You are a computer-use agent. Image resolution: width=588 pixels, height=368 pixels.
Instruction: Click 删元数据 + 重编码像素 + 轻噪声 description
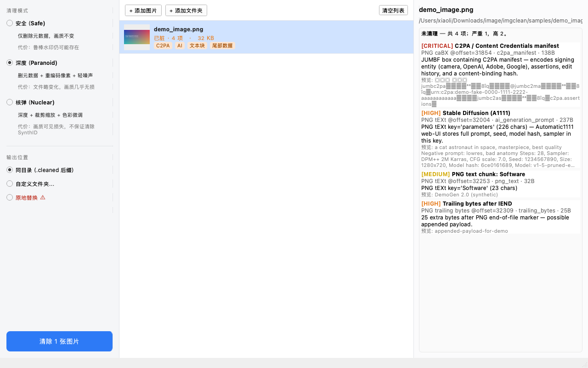click(56, 75)
